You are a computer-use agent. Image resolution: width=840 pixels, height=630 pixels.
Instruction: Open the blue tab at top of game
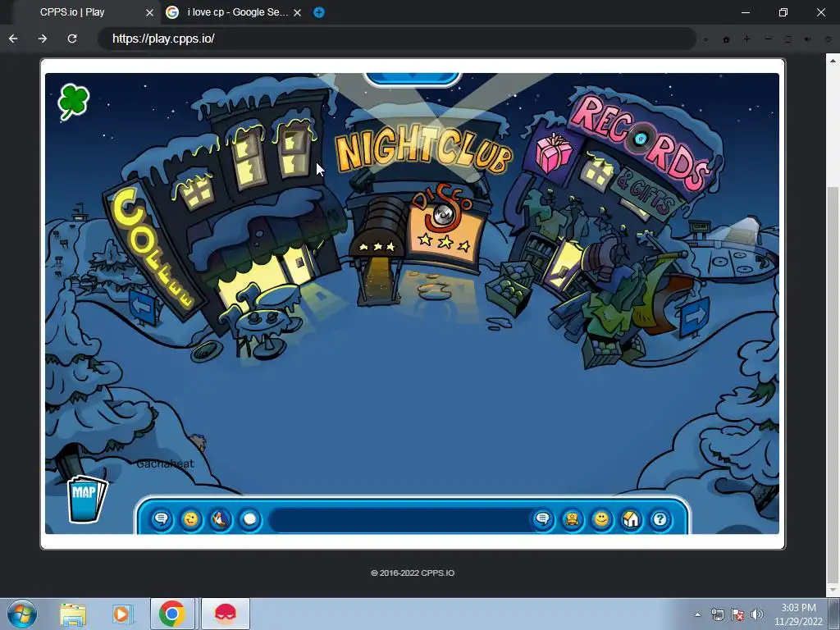click(413, 79)
